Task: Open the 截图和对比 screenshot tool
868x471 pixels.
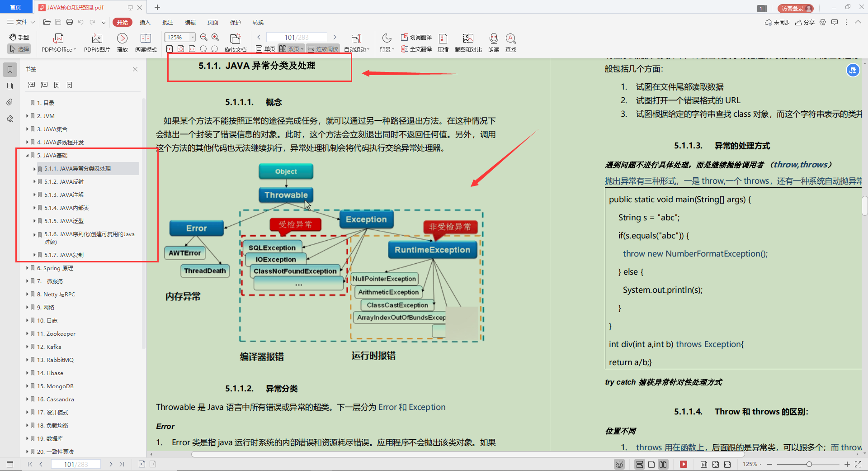Action: [468, 42]
